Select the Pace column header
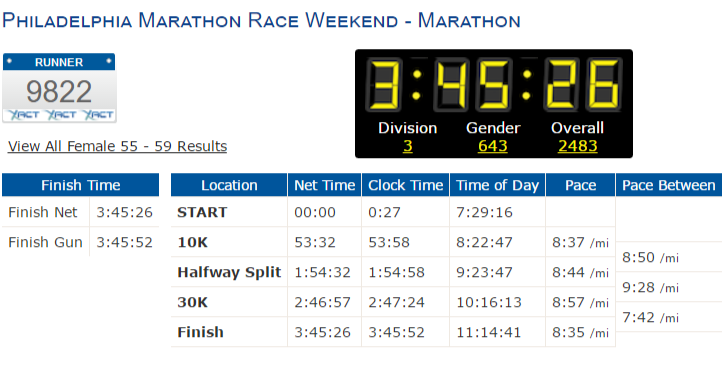 coord(580,185)
